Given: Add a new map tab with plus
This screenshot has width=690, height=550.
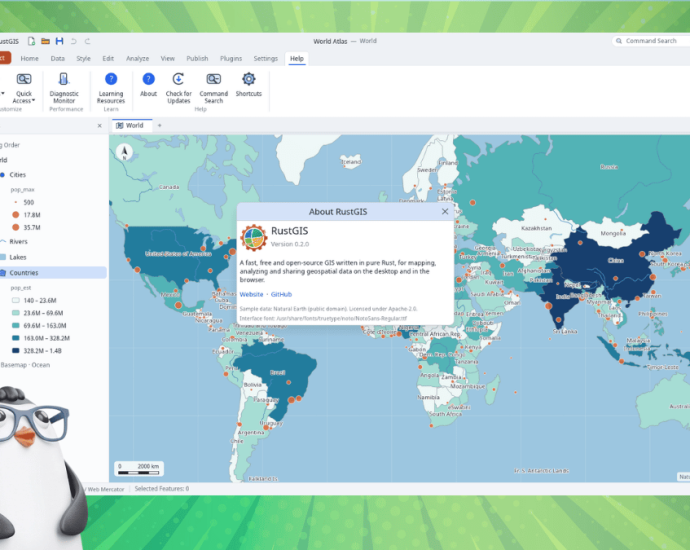Looking at the screenshot, I should pyautogui.click(x=160, y=125).
